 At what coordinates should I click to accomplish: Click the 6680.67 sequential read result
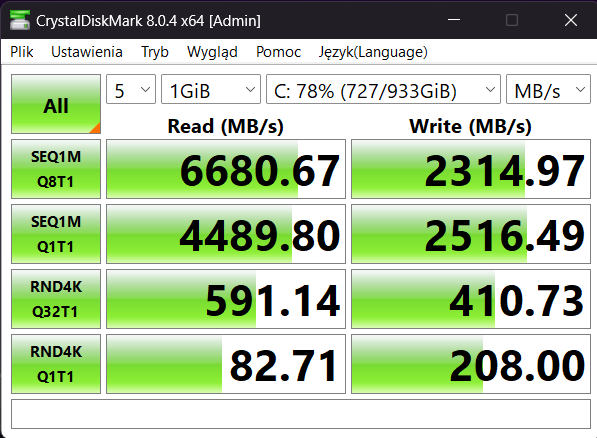tap(226, 169)
